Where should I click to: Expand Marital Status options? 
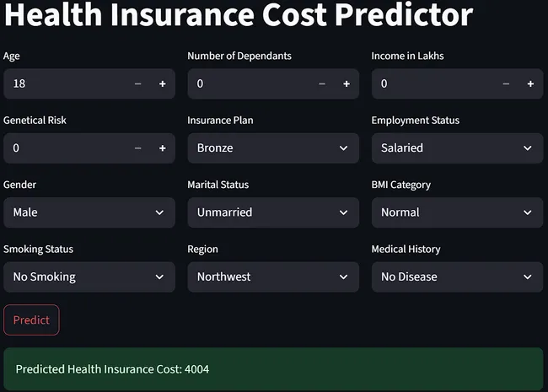pos(273,212)
